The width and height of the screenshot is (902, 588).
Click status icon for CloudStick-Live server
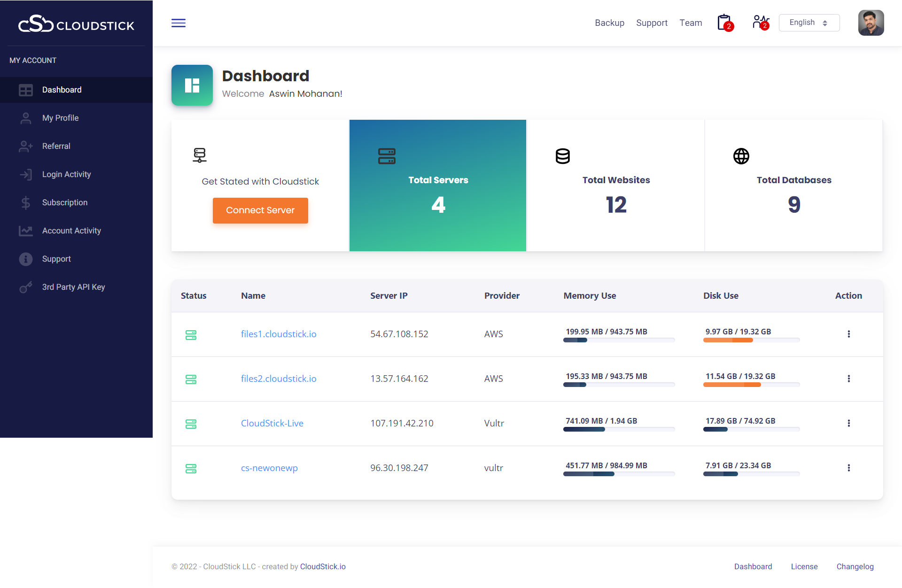click(x=191, y=424)
